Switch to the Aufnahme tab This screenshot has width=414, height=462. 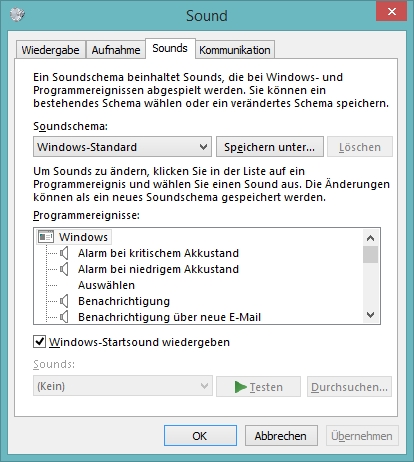pos(116,50)
